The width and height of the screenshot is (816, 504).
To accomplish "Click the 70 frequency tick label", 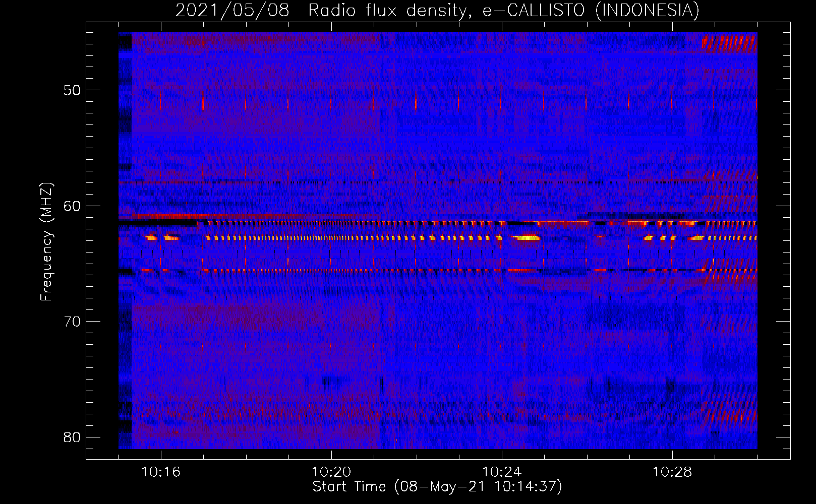I will coord(72,322).
